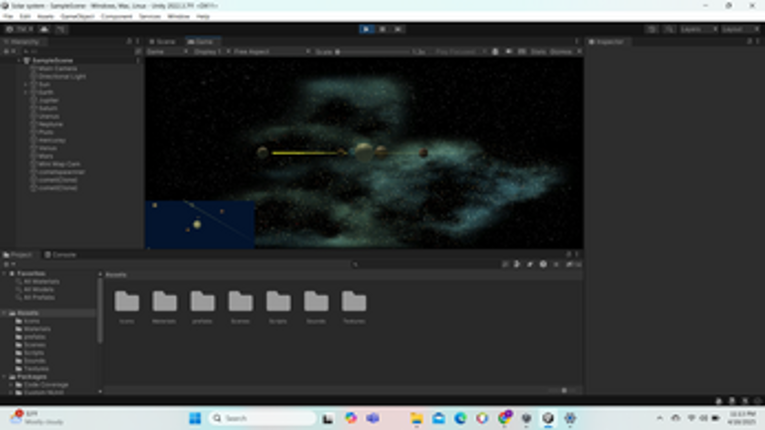765x430 pixels.
Task: Open the Edit menu
Action: click(x=25, y=17)
